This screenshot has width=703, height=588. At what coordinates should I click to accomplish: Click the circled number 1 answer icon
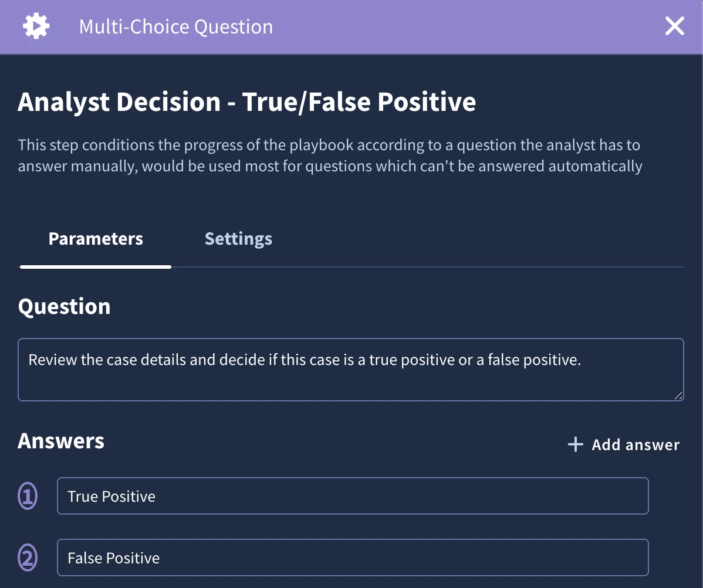(x=28, y=496)
